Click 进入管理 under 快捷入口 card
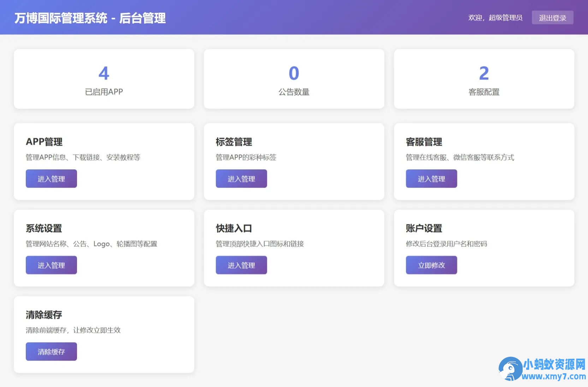This screenshot has width=588, height=387. click(x=241, y=265)
